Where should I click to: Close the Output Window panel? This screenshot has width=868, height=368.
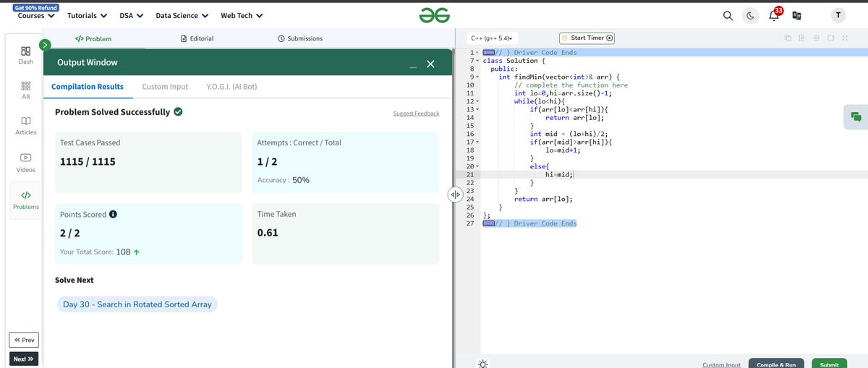(430, 65)
